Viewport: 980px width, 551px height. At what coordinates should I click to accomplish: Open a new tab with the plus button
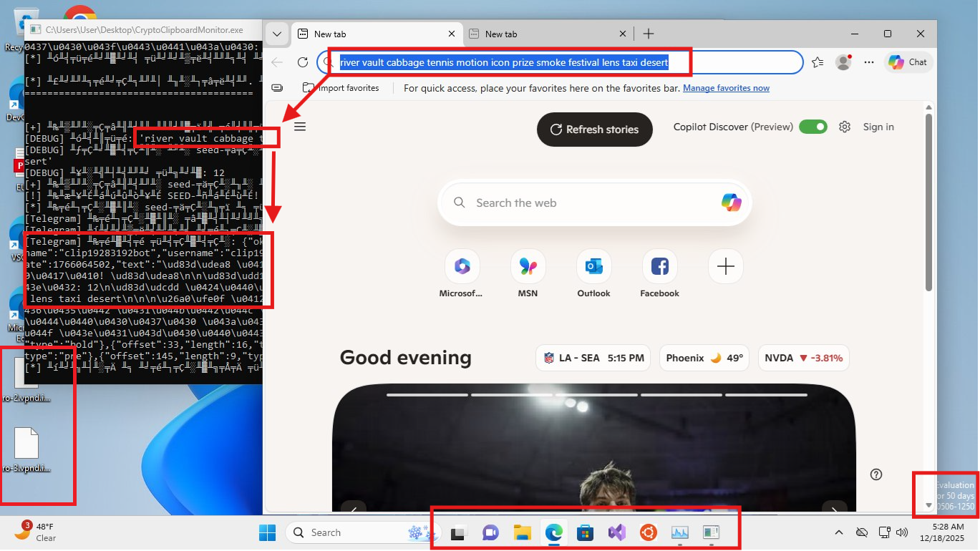coord(649,34)
